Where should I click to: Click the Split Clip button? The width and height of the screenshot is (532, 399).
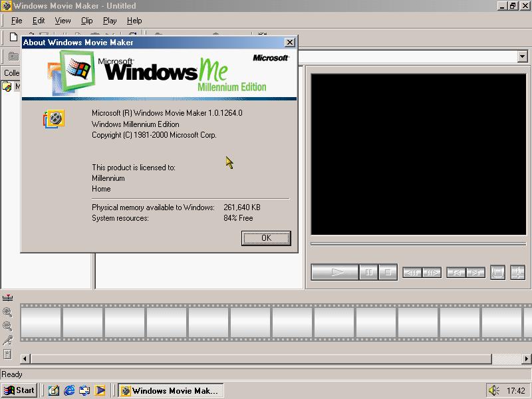coord(517,272)
